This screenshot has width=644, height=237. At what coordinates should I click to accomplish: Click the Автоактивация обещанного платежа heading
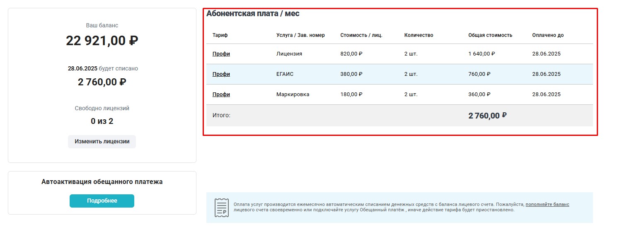(x=102, y=181)
